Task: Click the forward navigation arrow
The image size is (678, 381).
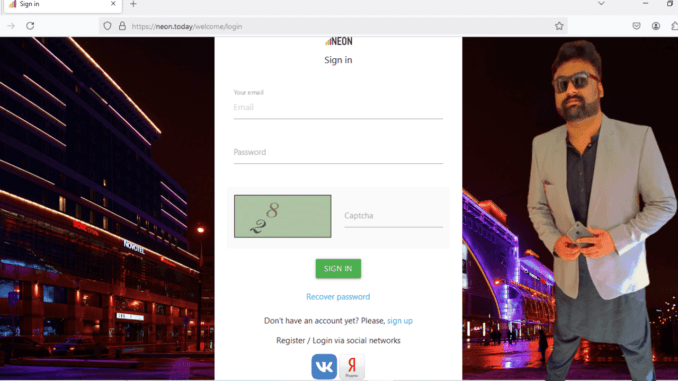Action: 11,26
